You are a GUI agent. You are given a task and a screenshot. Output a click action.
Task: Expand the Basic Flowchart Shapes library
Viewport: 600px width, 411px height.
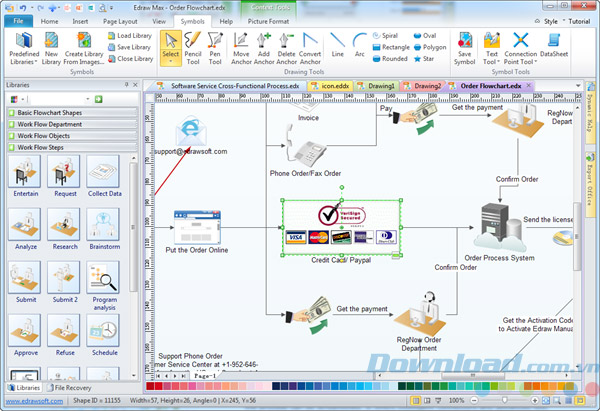coord(72,113)
